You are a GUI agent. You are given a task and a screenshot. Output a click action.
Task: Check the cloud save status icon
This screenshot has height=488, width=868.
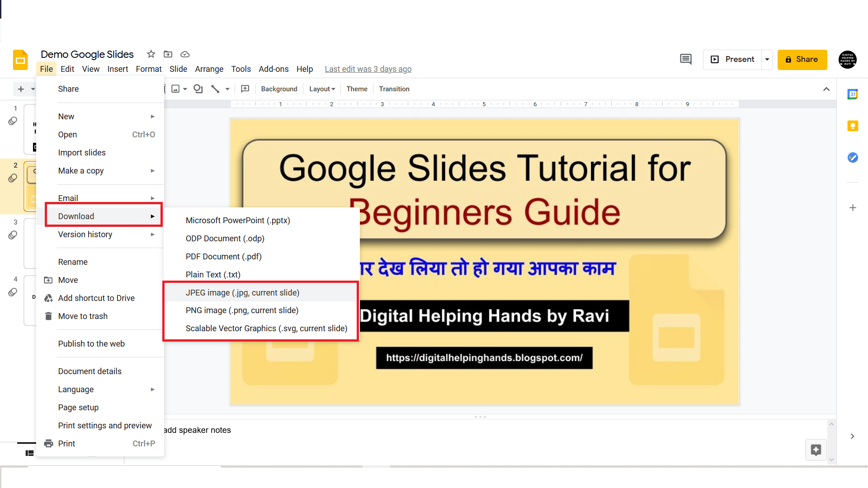[185, 54]
